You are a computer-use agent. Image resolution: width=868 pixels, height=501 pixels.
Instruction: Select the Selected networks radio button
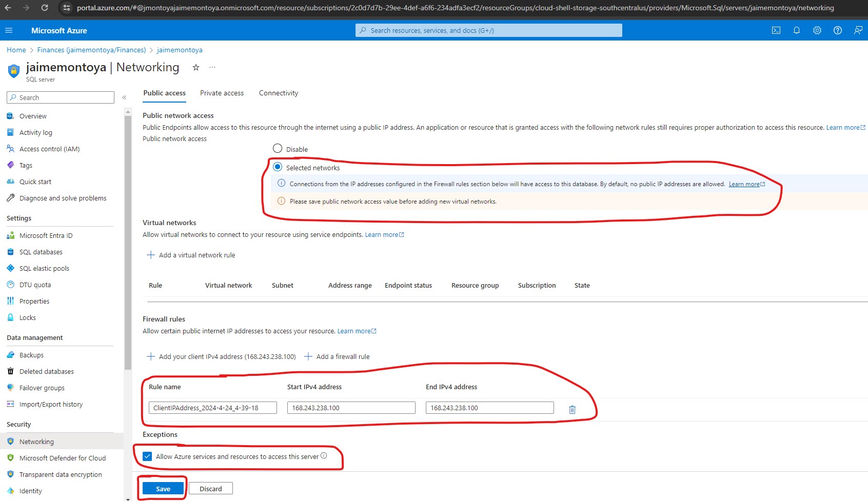coord(278,167)
